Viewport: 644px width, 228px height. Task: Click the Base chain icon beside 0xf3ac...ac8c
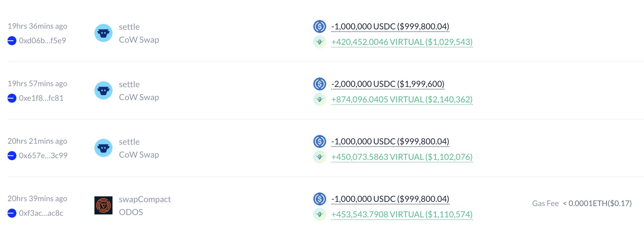click(x=12, y=213)
